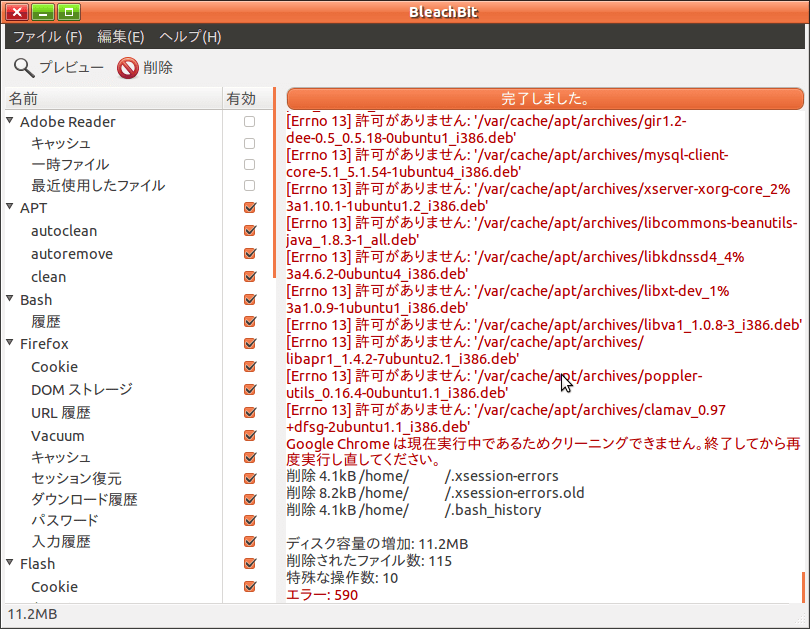Maximize the BleachBit window
The height and width of the screenshot is (629, 810).
point(68,12)
